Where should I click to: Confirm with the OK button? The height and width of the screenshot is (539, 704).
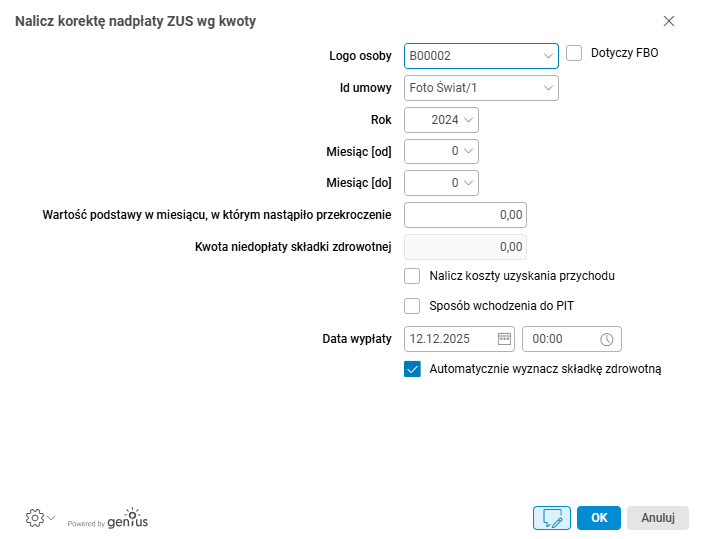[x=599, y=517]
